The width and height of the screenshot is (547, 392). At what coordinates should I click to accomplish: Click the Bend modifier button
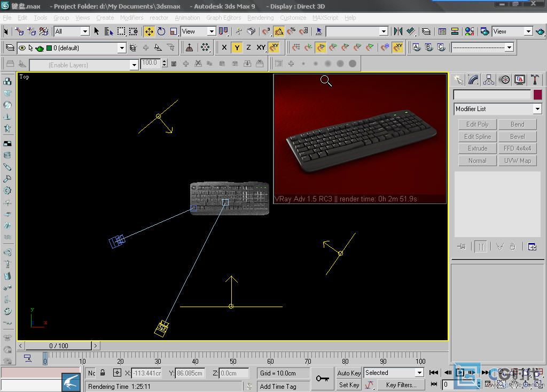tap(517, 124)
